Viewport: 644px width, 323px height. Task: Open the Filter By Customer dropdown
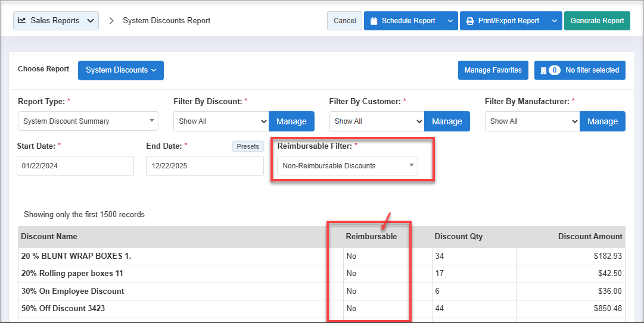[377, 121]
